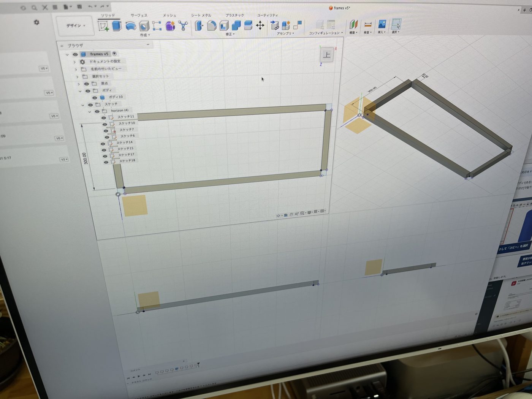Activate frames v5 radio button
The height and width of the screenshot is (399, 532).
114,54
